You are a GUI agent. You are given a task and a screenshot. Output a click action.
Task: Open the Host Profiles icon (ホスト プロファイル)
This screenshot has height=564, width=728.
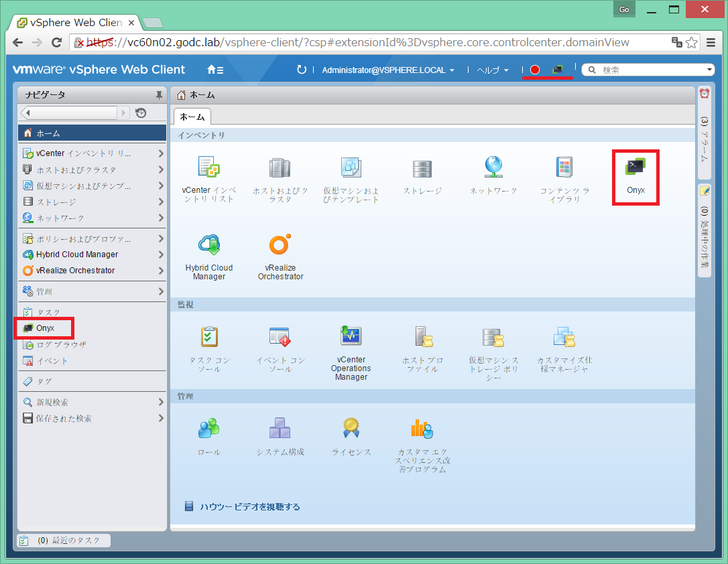pyautogui.click(x=424, y=337)
